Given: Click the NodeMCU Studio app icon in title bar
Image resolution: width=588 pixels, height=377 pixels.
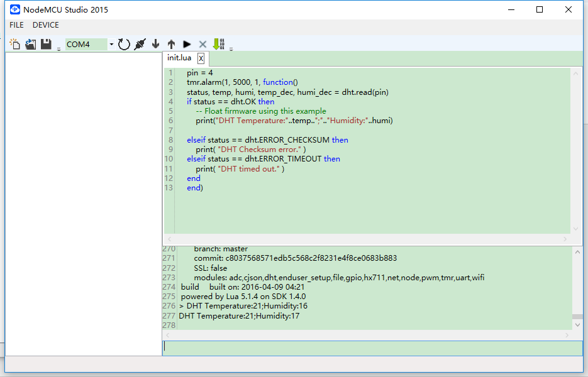Looking at the screenshot, I should tap(14, 9).
